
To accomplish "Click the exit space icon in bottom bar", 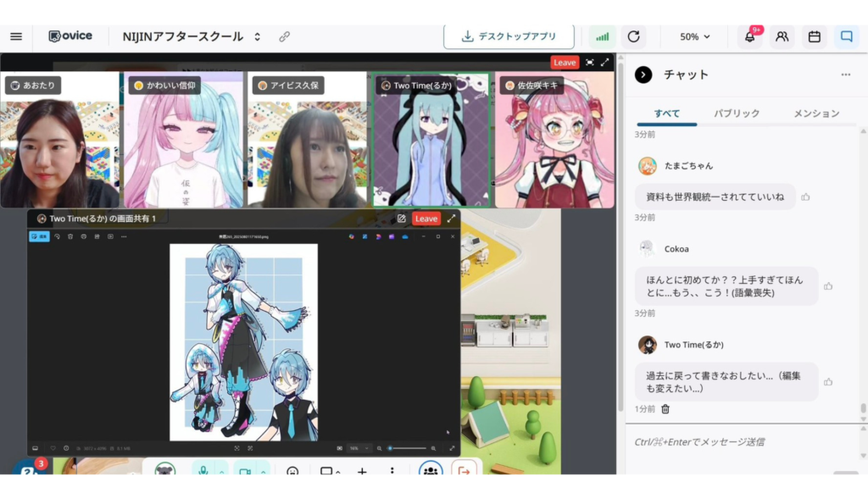I will click(x=464, y=472).
